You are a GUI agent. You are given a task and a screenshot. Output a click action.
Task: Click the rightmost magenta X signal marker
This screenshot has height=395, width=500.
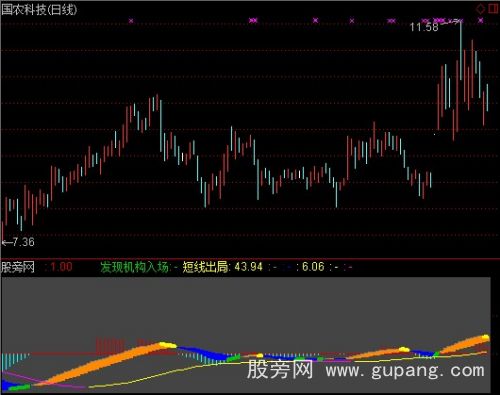point(481,21)
